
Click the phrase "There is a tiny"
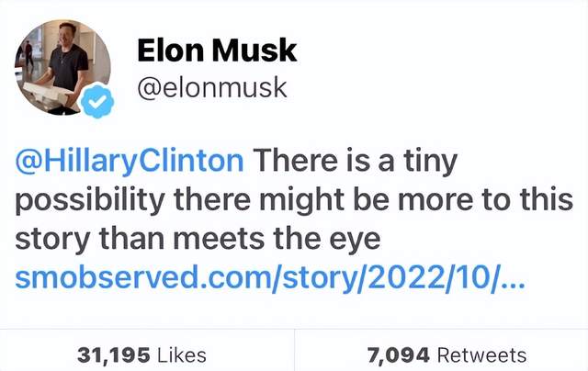tap(354, 162)
